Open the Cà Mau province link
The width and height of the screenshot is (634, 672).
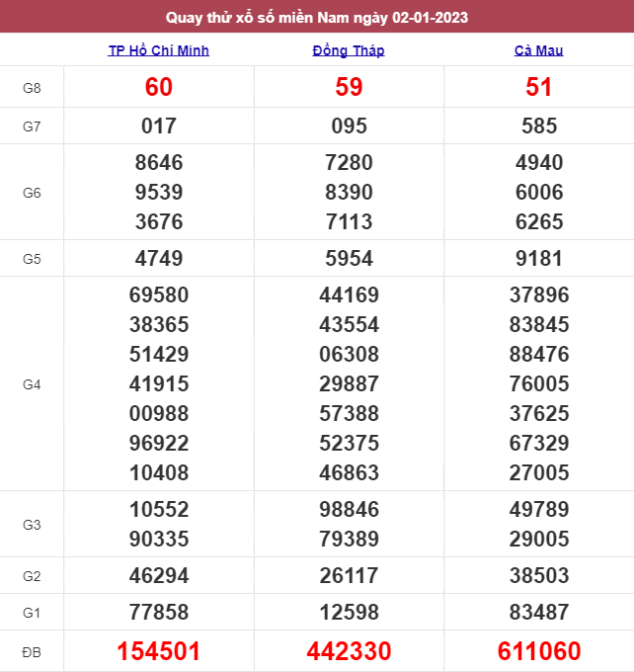click(539, 50)
